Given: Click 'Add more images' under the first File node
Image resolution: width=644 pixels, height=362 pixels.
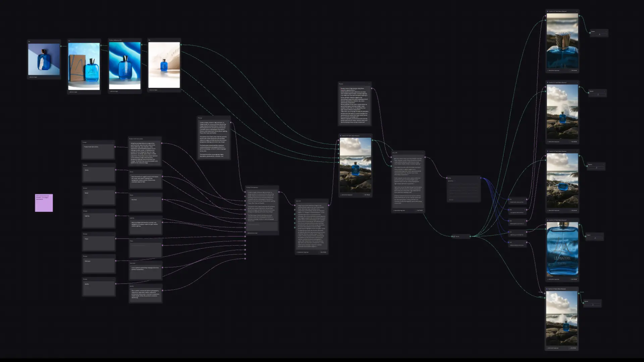Looking at the screenshot, I should pos(33,77).
